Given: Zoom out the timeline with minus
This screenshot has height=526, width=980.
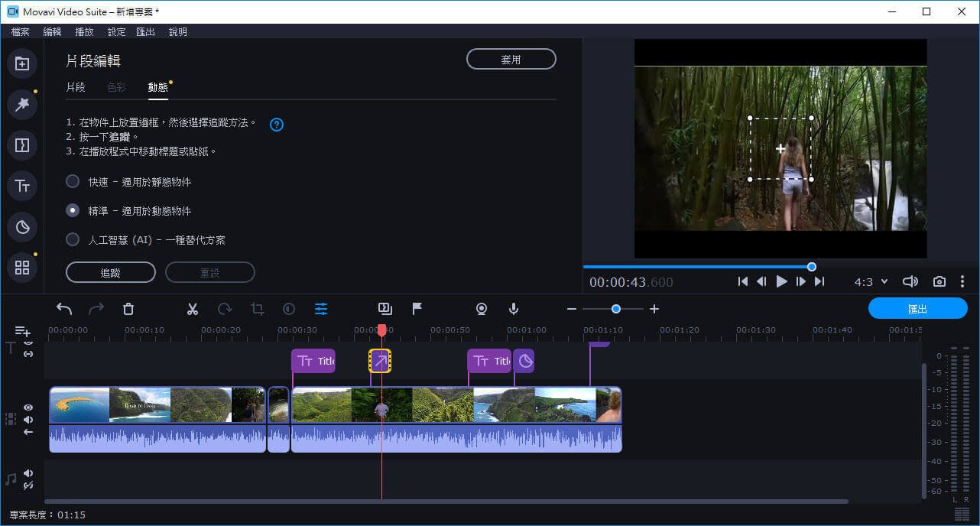Looking at the screenshot, I should tap(572, 309).
